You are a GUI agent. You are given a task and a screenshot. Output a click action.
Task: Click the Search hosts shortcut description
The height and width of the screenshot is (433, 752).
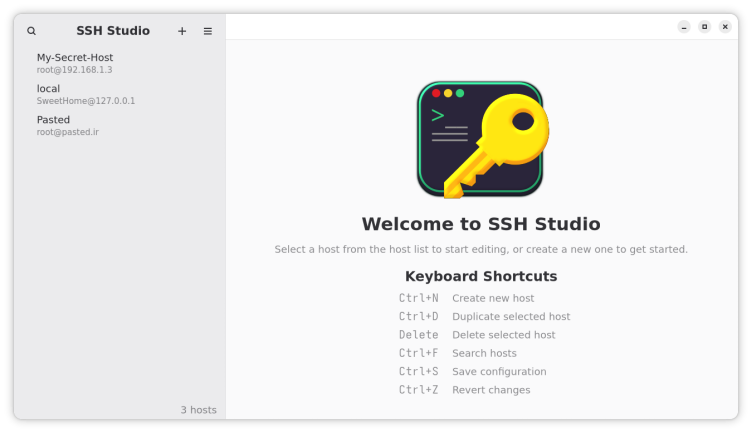[x=484, y=353]
